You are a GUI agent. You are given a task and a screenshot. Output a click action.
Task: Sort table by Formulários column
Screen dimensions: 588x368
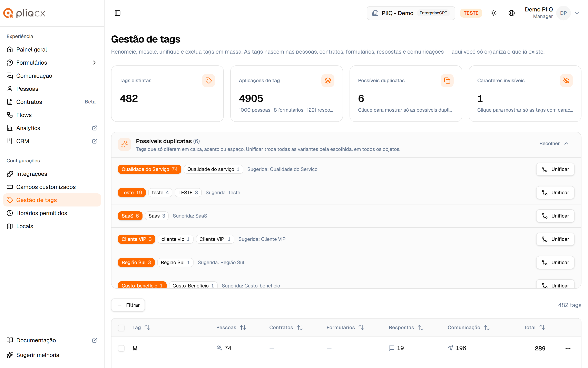[361, 328]
